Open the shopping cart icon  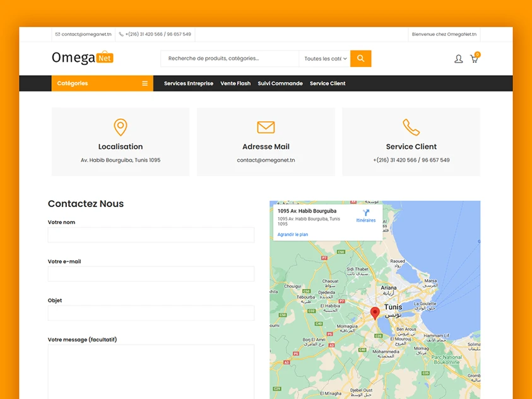474,59
